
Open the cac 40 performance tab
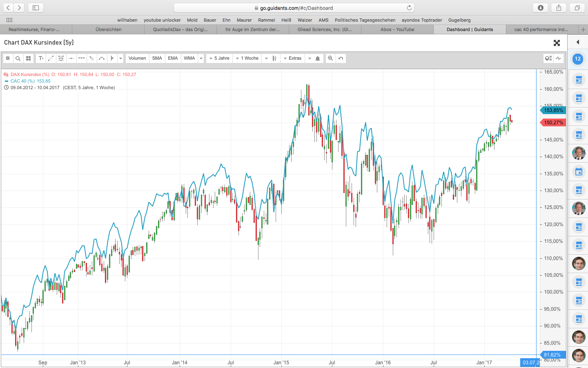[541, 29]
